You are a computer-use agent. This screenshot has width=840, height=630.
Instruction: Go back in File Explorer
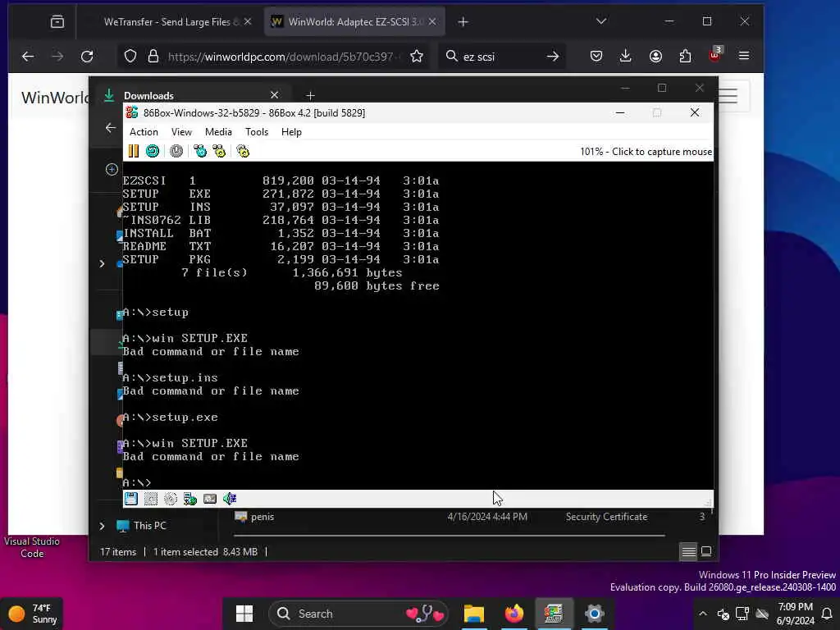[x=111, y=127]
